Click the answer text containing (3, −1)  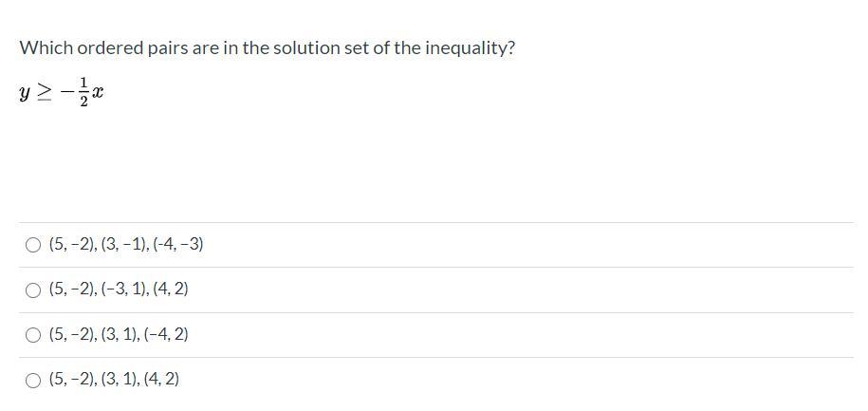[x=125, y=245]
